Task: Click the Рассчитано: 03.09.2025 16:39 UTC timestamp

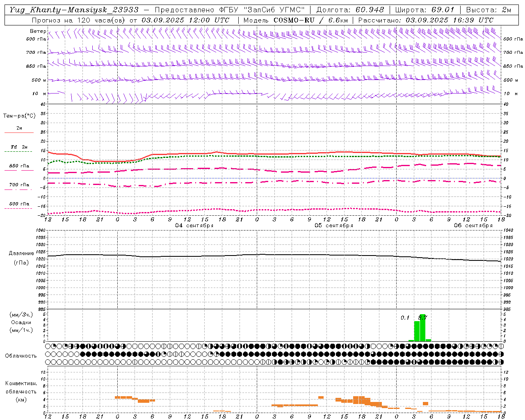Action: tap(426, 20)
